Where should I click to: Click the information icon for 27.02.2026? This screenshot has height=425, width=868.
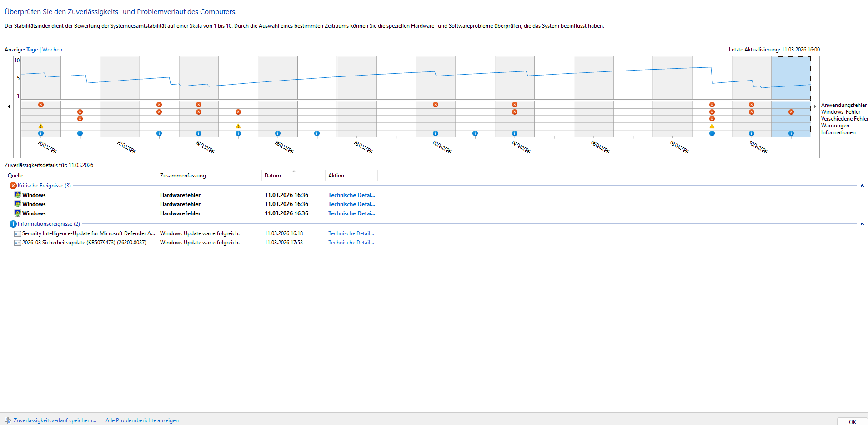click(x=317, y=133)
